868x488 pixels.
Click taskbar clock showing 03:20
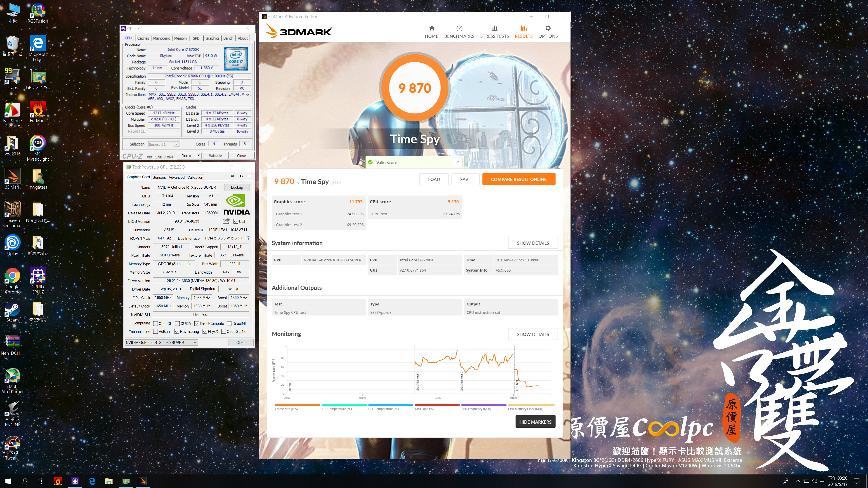838,481
